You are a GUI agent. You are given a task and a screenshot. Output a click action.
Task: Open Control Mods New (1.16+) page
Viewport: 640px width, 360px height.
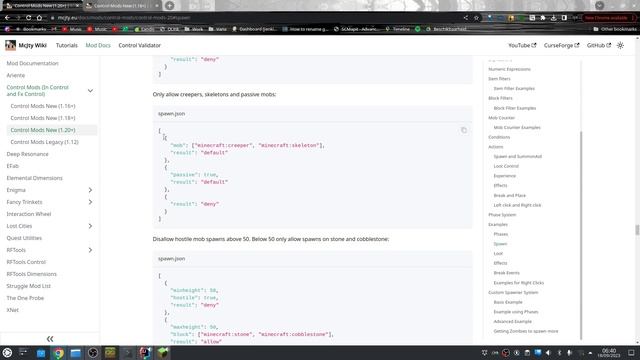(43, 106)
